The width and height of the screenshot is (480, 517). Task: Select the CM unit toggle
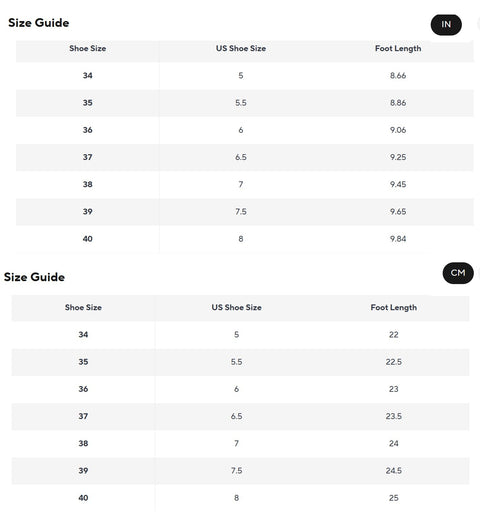458,273
